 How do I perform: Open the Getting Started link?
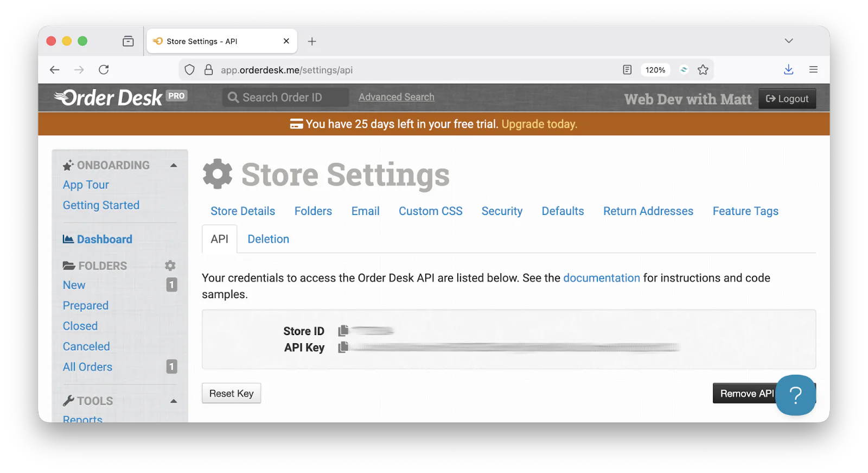click(x=101, y=205)
